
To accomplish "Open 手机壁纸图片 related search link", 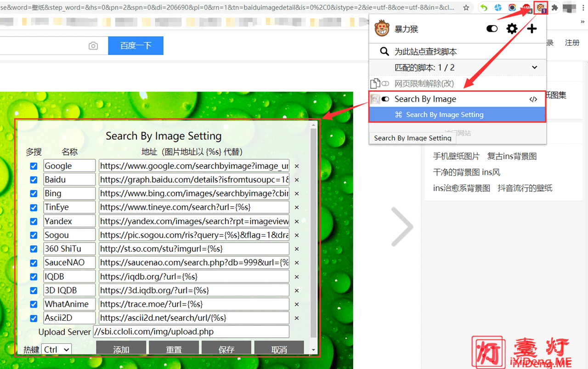I will [456, 156].
